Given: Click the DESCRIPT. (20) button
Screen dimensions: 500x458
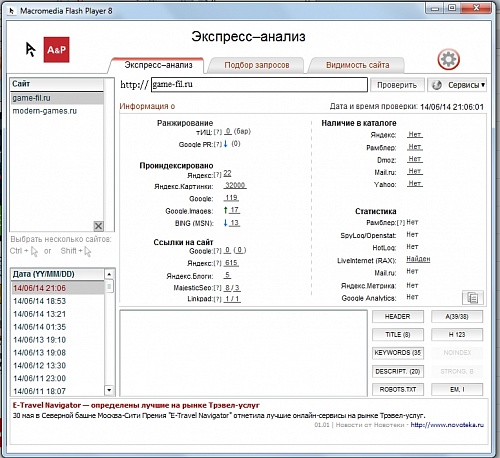Looking at the screenshot, I should 398,371.
